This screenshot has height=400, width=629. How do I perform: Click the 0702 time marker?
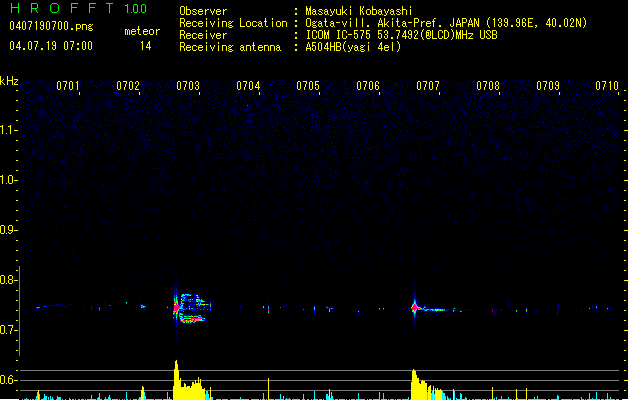click(x=128, y=86)
